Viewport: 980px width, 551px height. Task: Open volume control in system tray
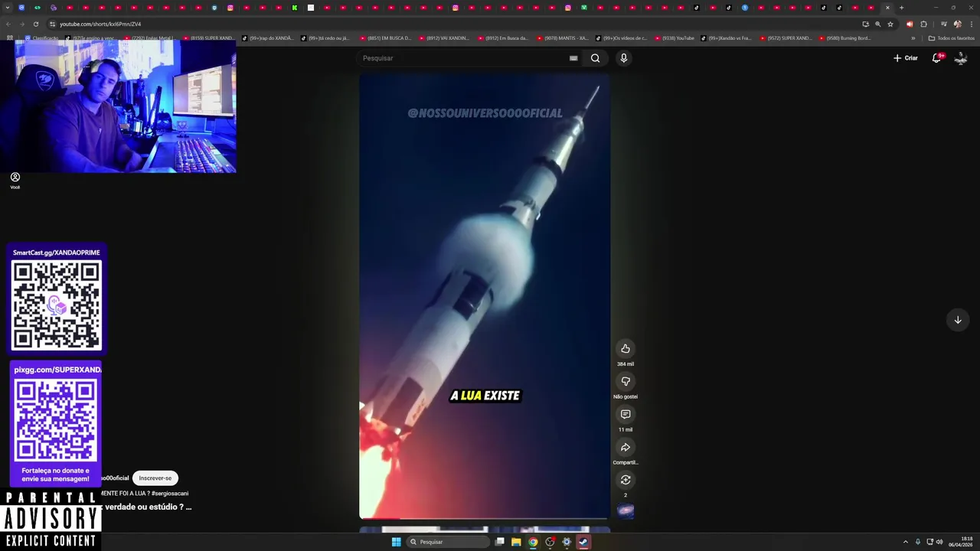939,542
